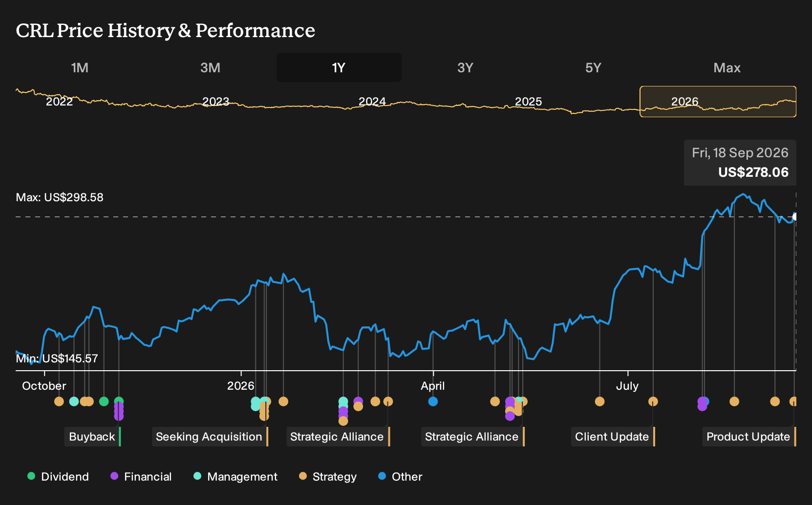Click the white current-price point at chart's end
This screenshot has height=505, width=812.
click(x=795, y=217)
